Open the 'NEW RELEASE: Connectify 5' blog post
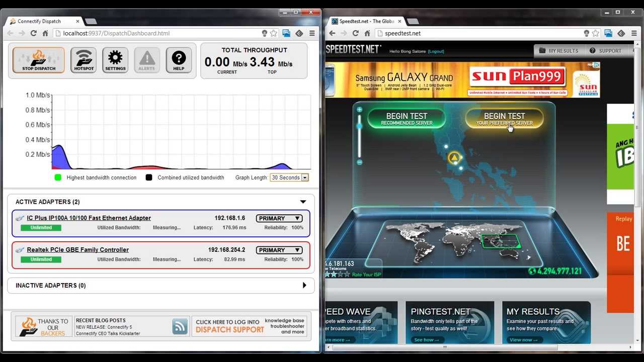This screenshot has width=644, height=362. point(104,327)
